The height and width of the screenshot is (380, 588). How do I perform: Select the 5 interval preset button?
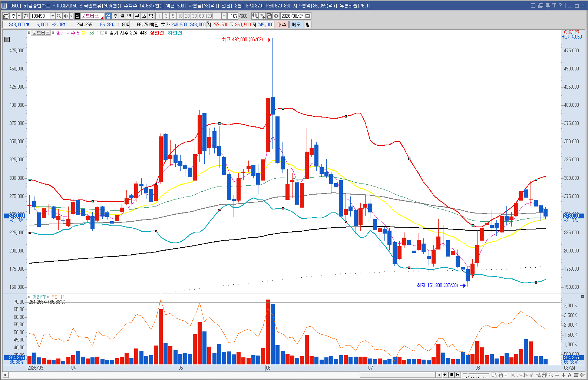(x=173, y=16)
